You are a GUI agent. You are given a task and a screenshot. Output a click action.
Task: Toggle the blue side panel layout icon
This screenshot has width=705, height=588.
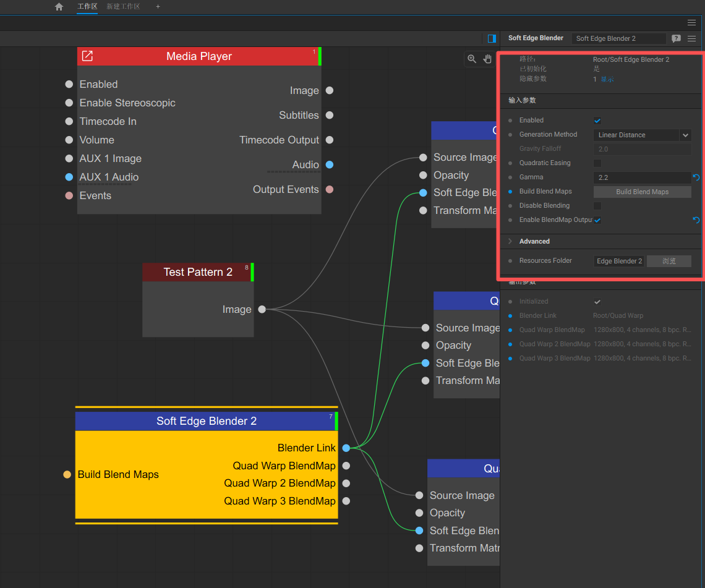point(492,38)
